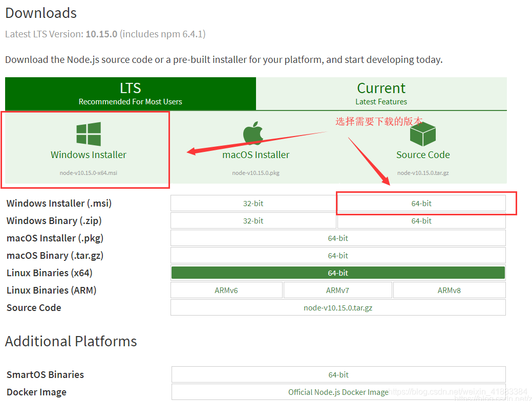Select the 64-bit macOS Installer package
This screenshot has height=401, width=532.
338,238
